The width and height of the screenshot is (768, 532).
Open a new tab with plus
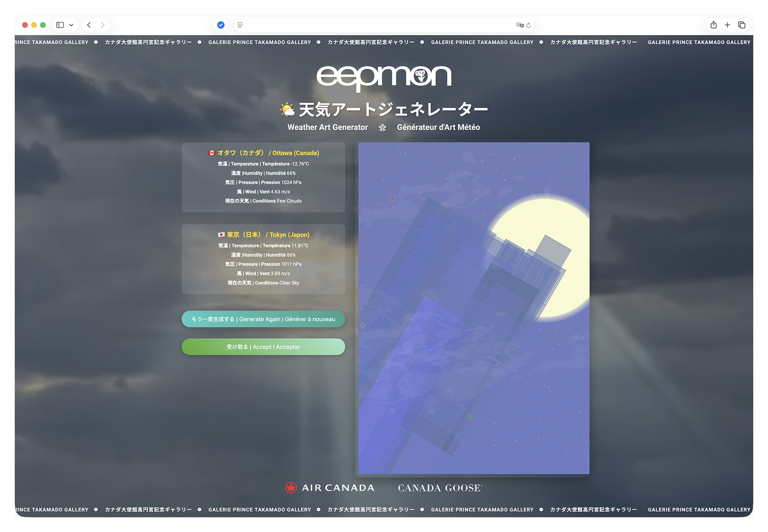727,25
